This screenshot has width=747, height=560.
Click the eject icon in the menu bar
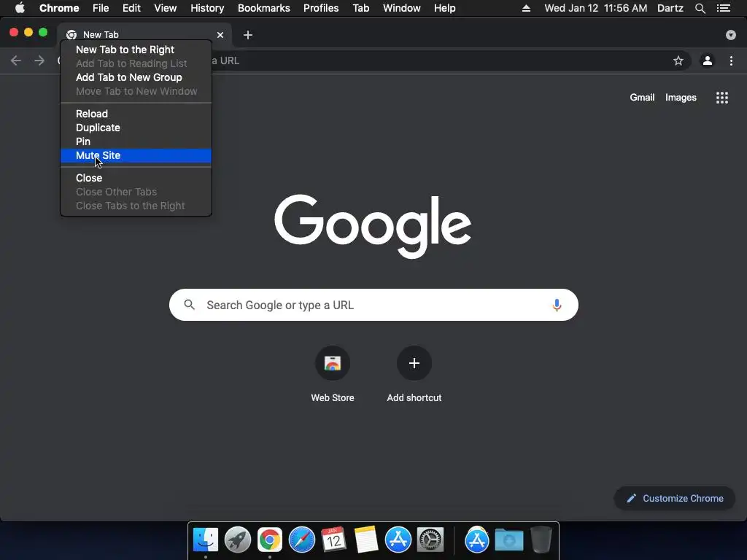pyautogui.click(x=526, y=8)
